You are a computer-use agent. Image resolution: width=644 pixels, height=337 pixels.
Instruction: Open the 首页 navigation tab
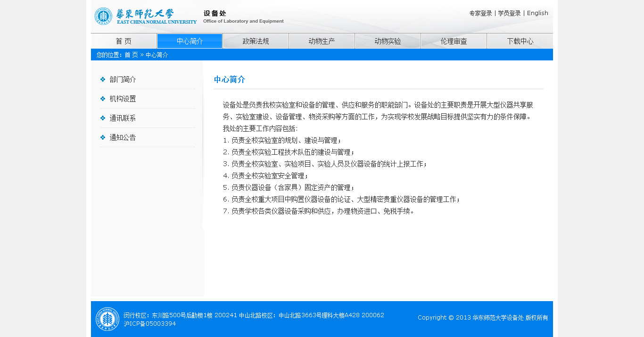[x=124, y=41]
